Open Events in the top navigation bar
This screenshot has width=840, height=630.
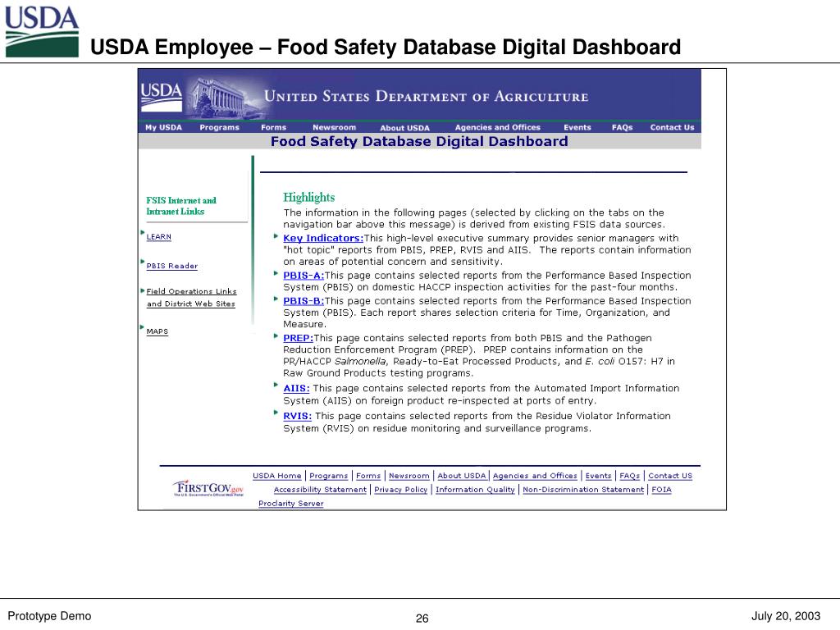pos(577,127)
